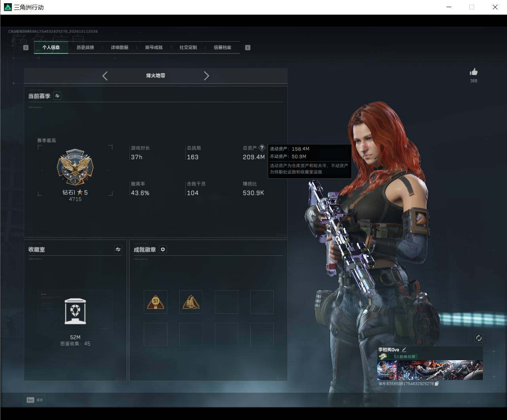Open the 总资产 question mark help icon

click(x=262, y=148)
